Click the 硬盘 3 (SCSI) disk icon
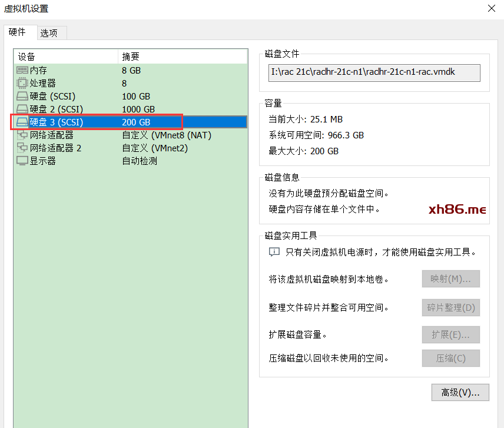The image size is (504, 428). [x=22, y=122]
